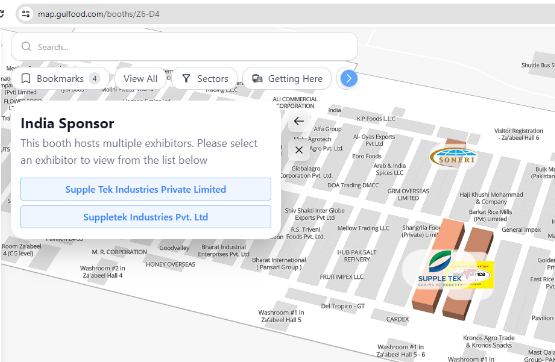
Task: Select Supple Tek Industries Private Limited
Action: pyautogui.click(x=145, y=189)
